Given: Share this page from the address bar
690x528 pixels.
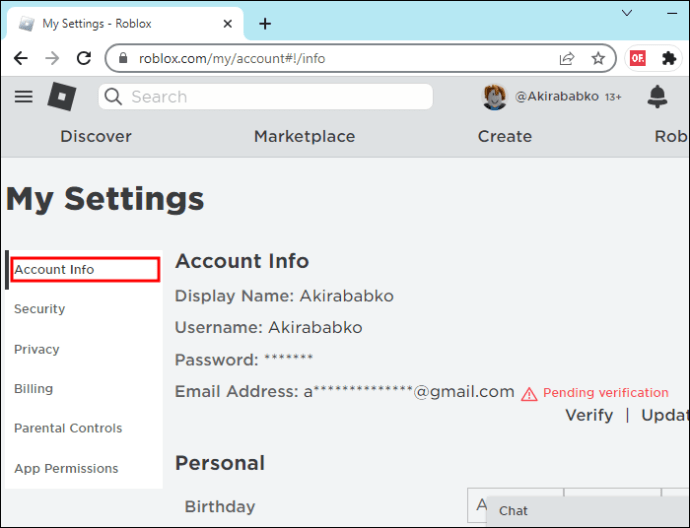Looking at the screenshot, I should pyautogui.click(x=567, y=58).
